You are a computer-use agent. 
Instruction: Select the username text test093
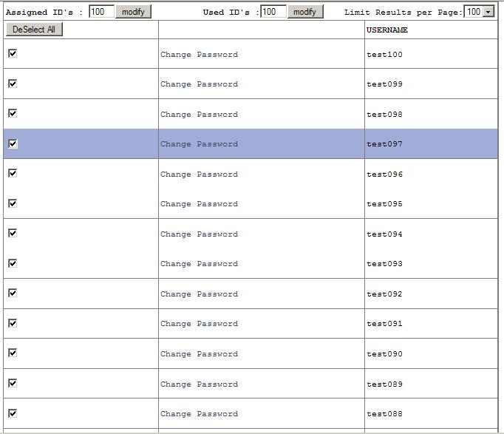[x=384, y=264]
